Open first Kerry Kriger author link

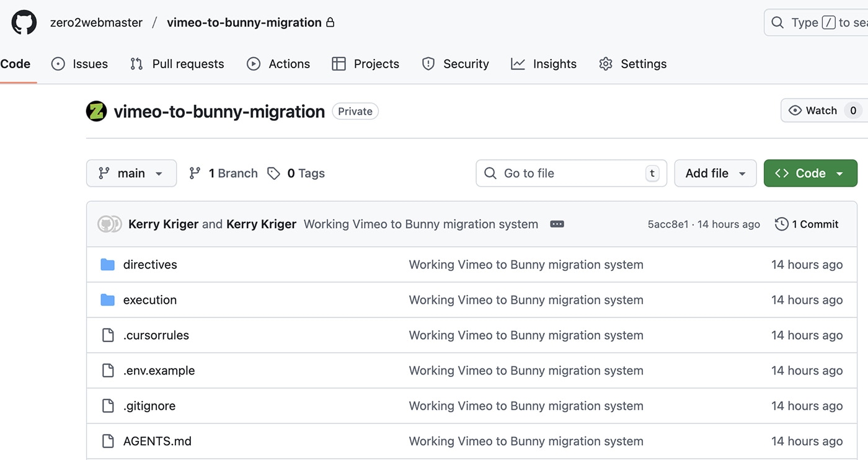164,224
